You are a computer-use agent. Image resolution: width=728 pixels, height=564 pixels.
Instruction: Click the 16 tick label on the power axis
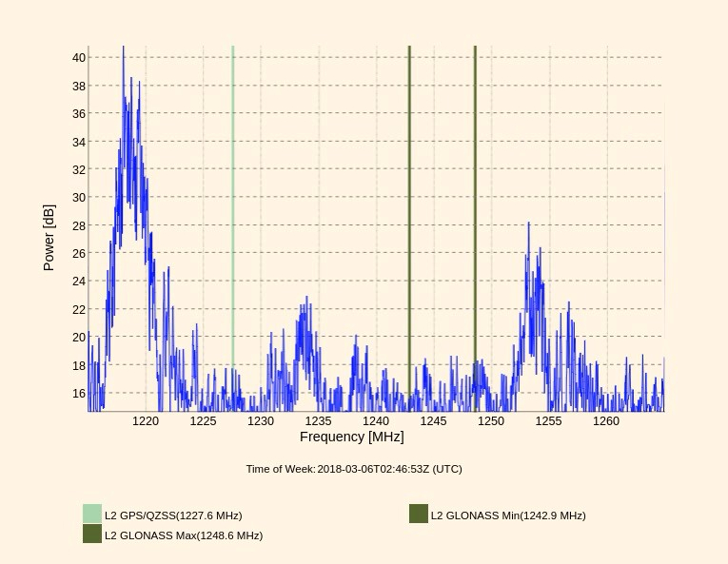[x=78, y=393]
